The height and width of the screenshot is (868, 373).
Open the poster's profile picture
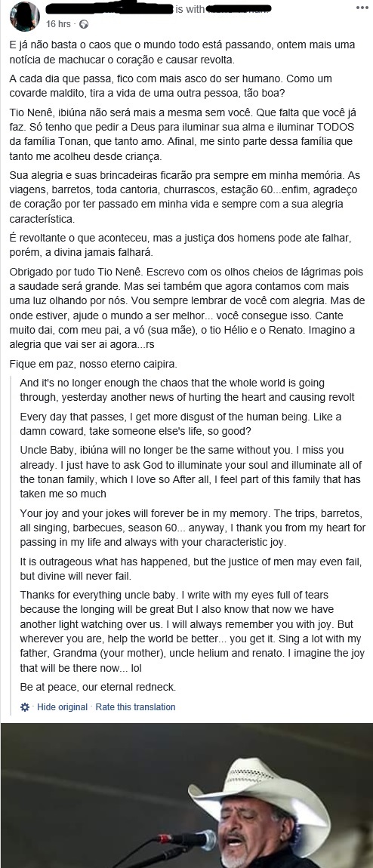24,17
